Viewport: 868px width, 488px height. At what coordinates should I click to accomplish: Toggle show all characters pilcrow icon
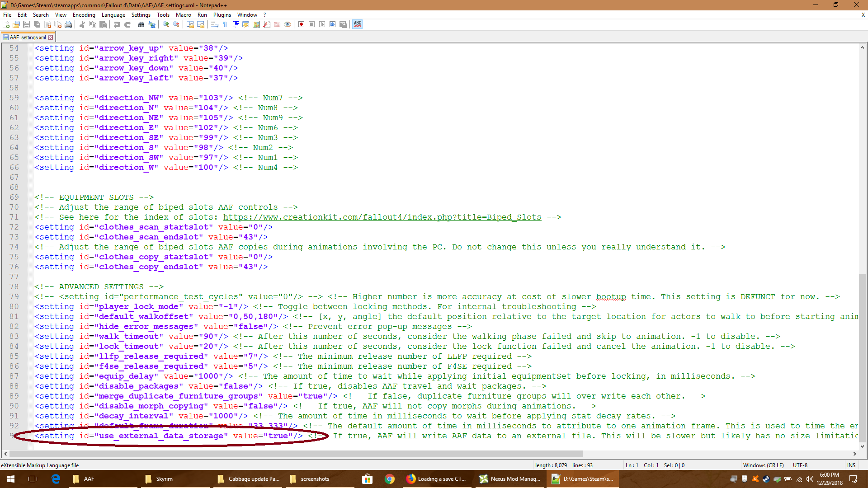(x=225, y=24)
